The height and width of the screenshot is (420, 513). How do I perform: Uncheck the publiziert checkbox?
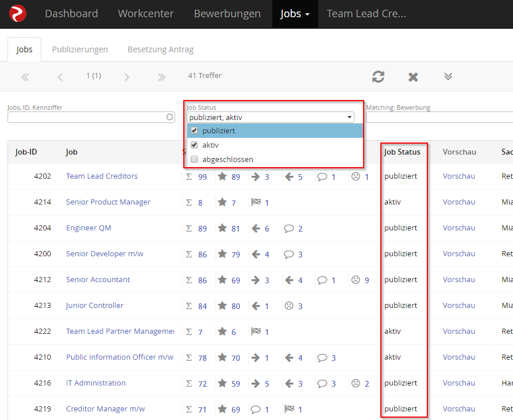click(x=194, y=130)
